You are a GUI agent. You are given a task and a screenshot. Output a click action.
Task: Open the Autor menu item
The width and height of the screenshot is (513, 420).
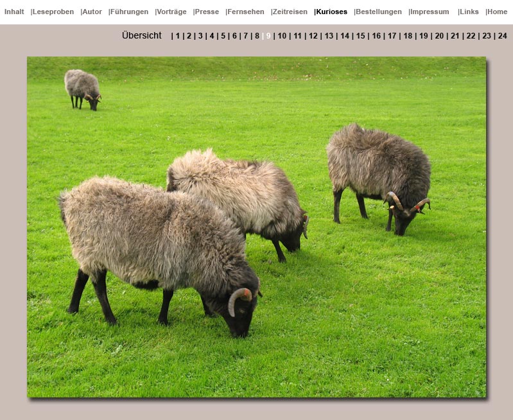point(92,12)
